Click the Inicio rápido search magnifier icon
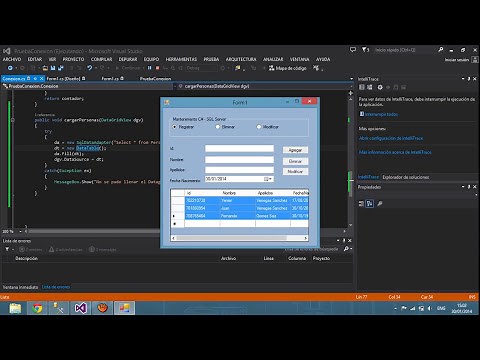This screenshot has height=360, width=480. pos(441,50)
